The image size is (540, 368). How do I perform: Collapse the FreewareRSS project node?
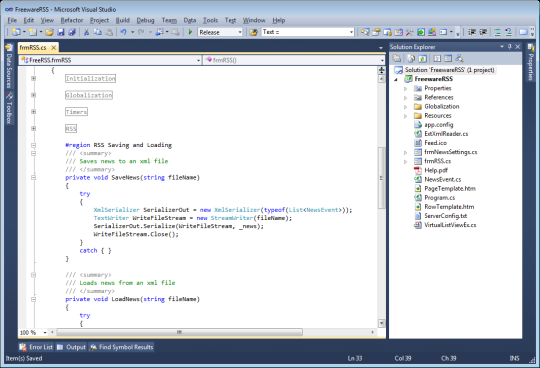pos(396,80)
